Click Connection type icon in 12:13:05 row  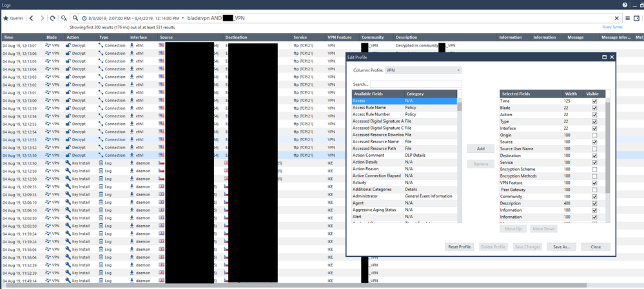101,61
